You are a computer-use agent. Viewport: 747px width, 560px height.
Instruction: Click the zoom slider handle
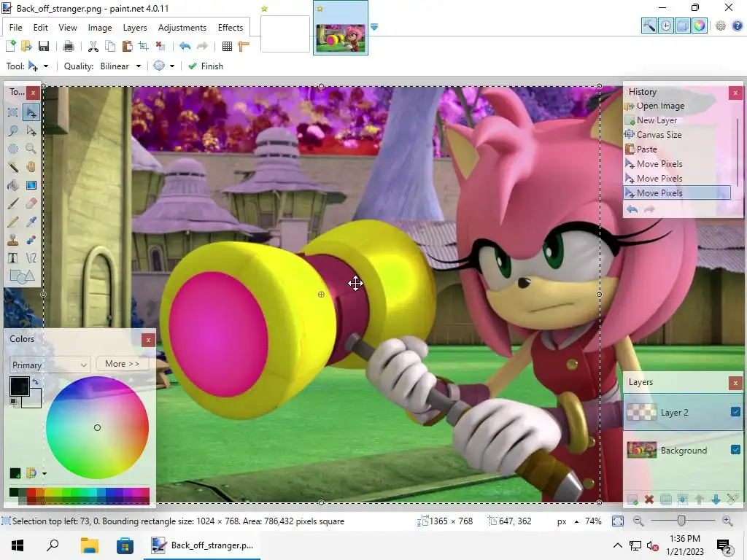coord(682,521)
